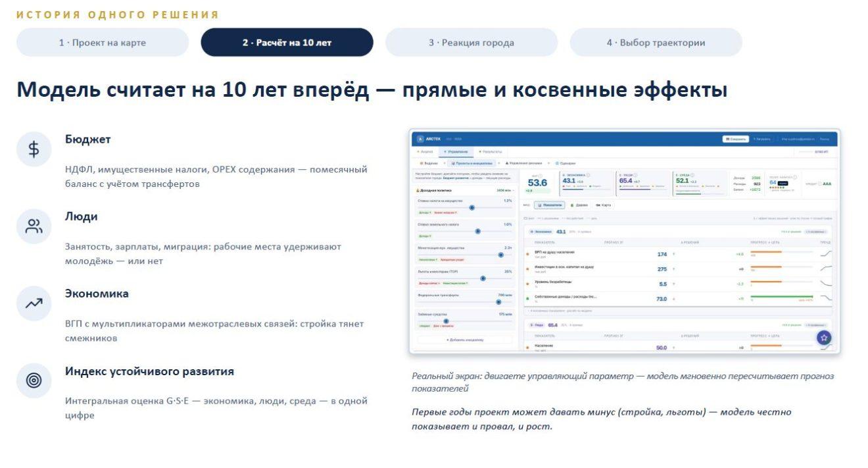The image size is (868, 468).
Task: Click the embedded ARCTEK dashboard screenshot
Action: (625, 242)
